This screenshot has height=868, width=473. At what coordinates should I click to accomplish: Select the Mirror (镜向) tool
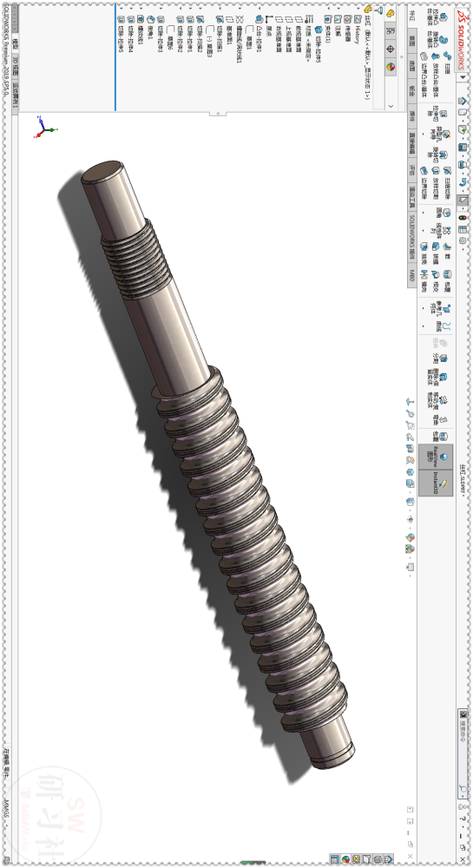click(x=424, y=274)
